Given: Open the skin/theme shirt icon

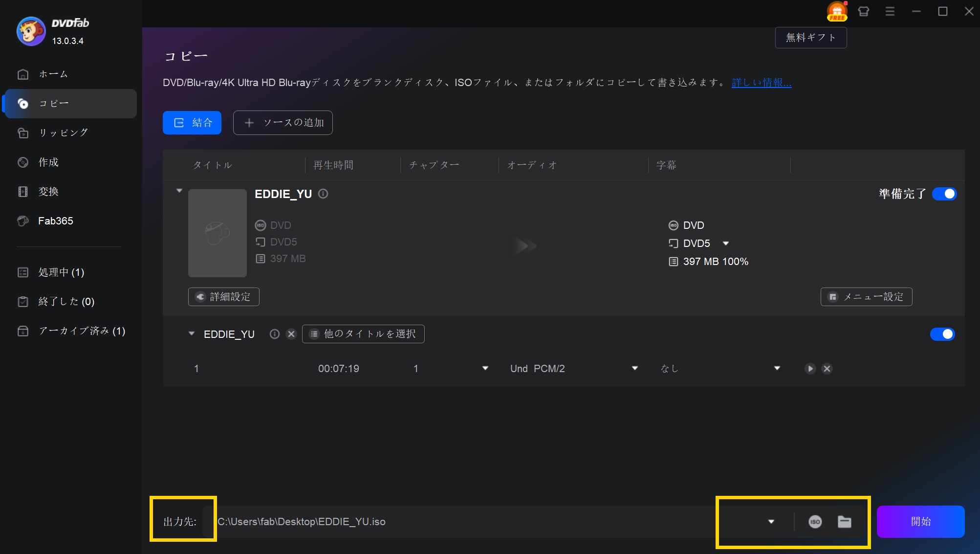Looking at the screenshot, I should tap(864, 11).
